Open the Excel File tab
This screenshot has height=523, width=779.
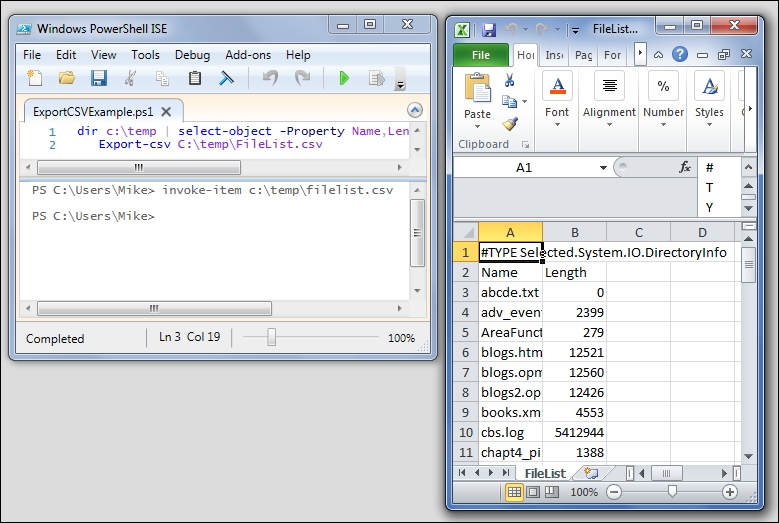[480, 55]
